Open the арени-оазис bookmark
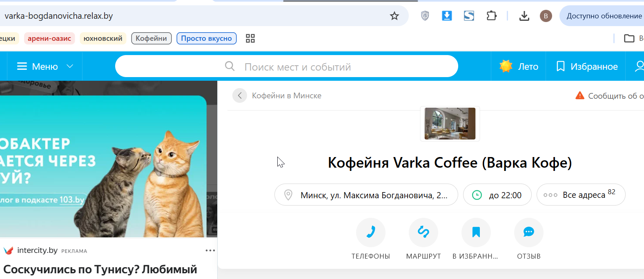 (49, 38)
